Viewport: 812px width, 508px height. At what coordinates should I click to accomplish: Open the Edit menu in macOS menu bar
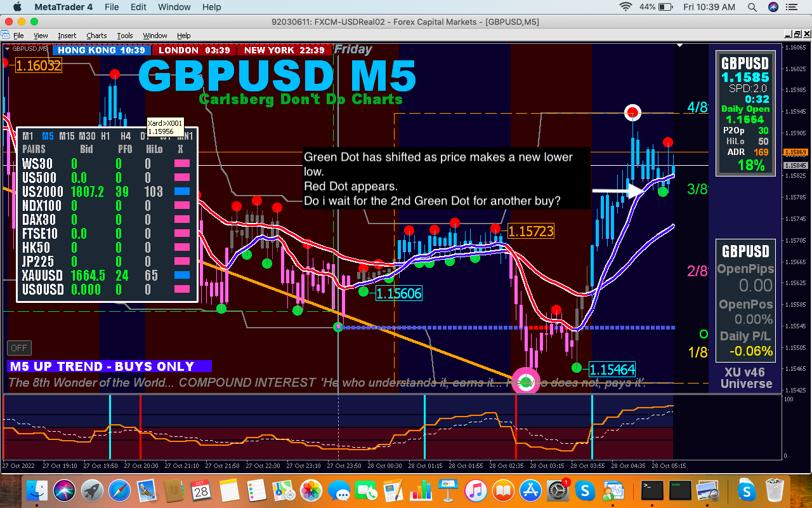click(x=138, y=7)
